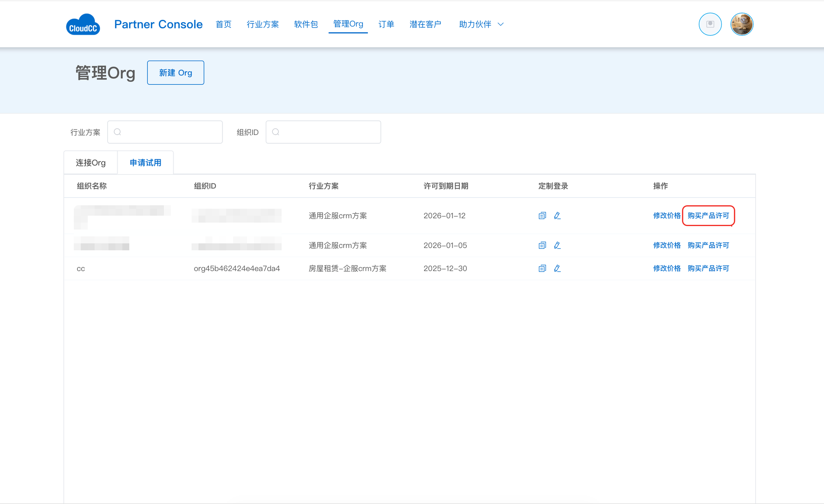Click copy icon in 2026-01-12 row
This screenshot has width=824, height=504.
click(x=542, y=216)
